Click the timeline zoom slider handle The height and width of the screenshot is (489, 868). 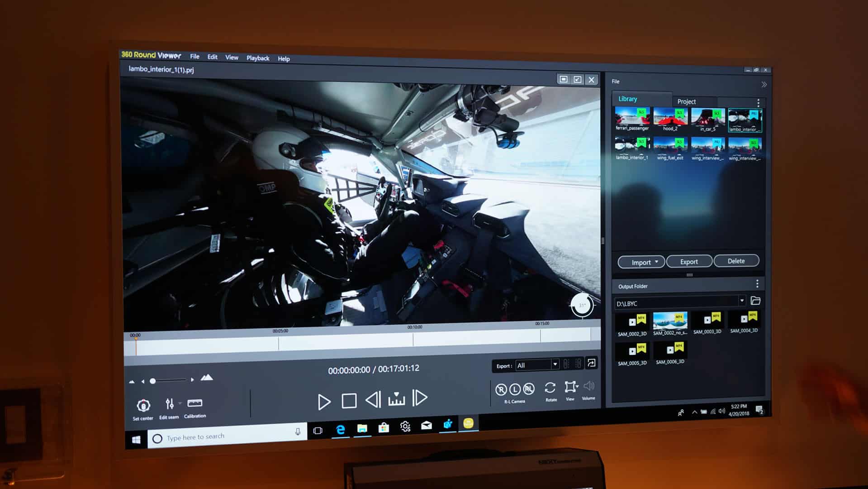click(x=153, y=381)
